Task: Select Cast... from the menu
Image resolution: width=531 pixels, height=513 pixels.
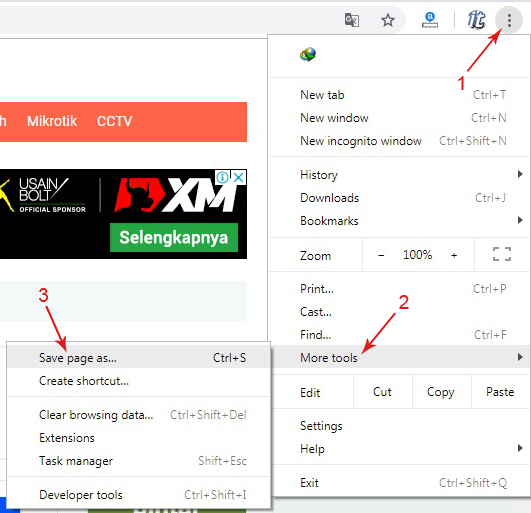Action: pos(400,312)
